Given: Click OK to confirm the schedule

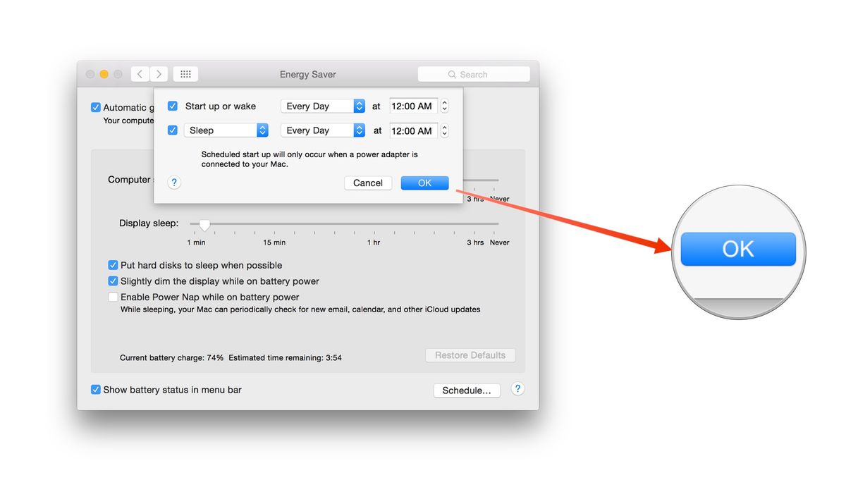Looking at the screenshot, I should (x=424, y=183).
